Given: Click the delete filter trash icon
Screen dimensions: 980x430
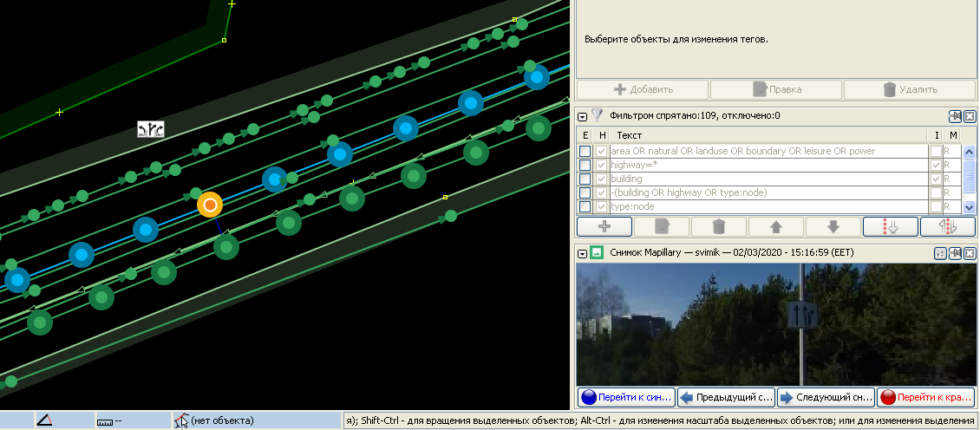Looking at the screenshot, I should point(718,226).
